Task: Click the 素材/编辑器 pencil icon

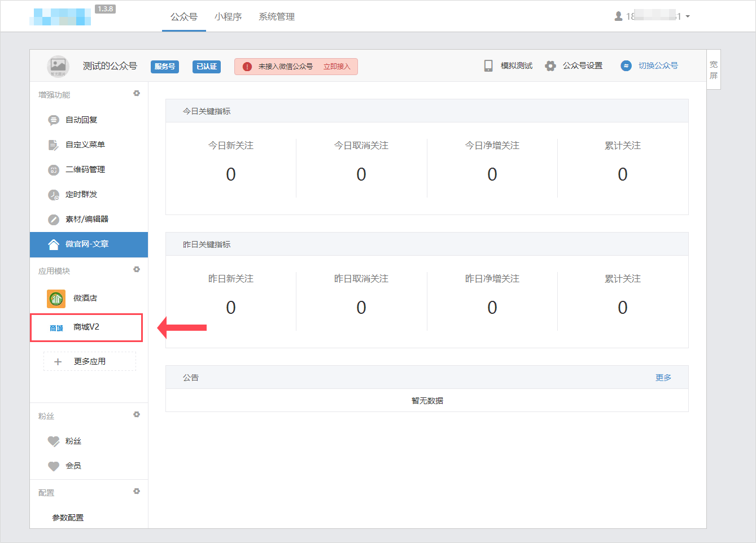Action: pos(54,220)
